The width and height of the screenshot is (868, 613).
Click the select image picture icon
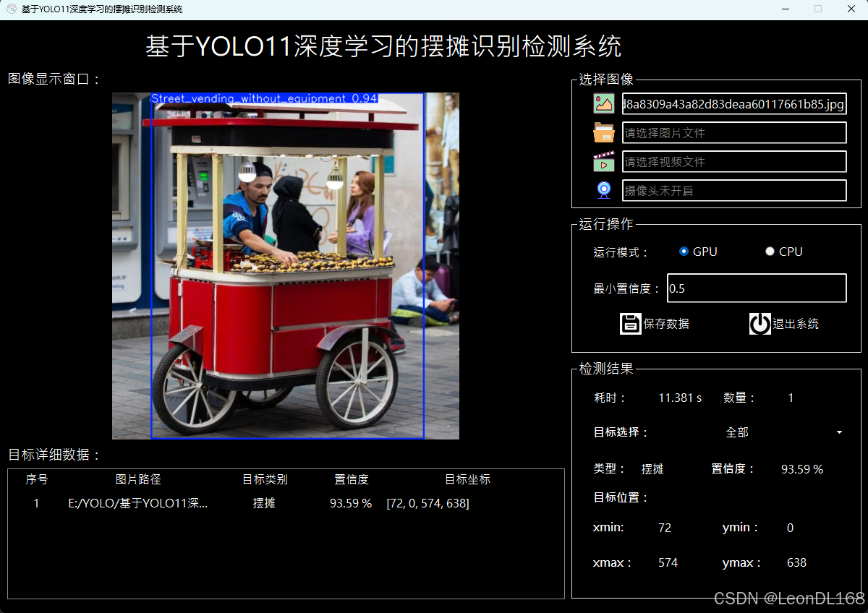(x=604, y=103)
